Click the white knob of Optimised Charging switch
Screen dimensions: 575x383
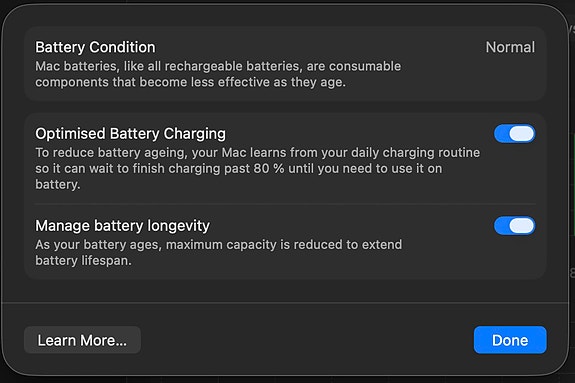521,134
